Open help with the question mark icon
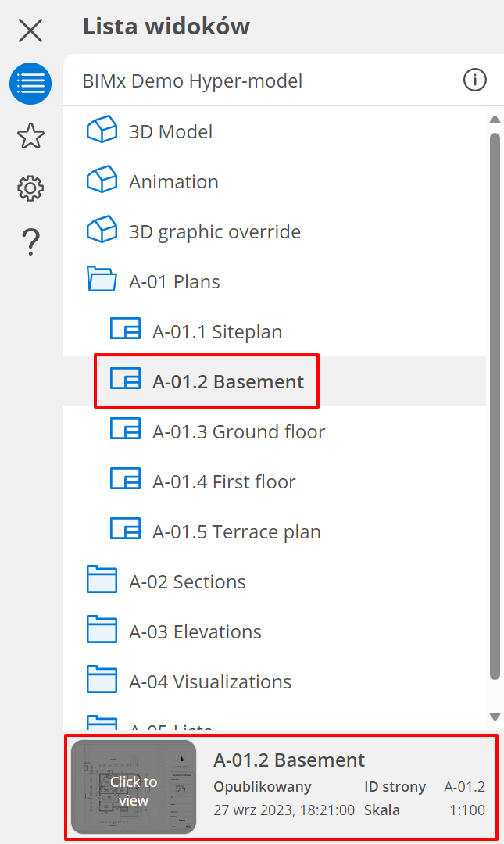Viewport: 504px width, 844px height. click(30, 241)
